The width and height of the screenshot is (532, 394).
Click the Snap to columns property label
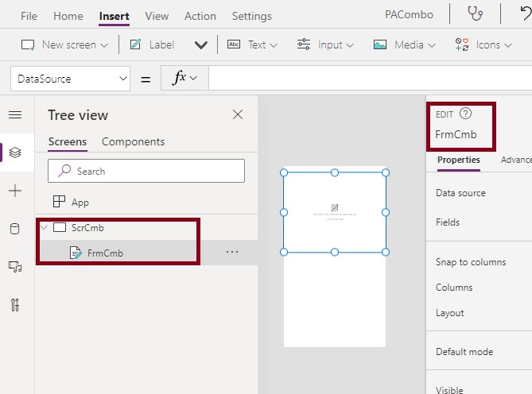[471, 262]
